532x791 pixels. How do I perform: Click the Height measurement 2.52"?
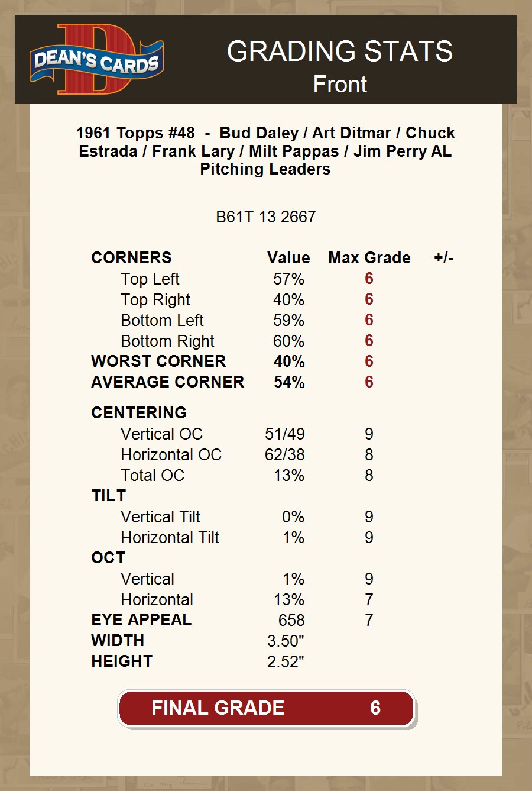tap(286, 661)
